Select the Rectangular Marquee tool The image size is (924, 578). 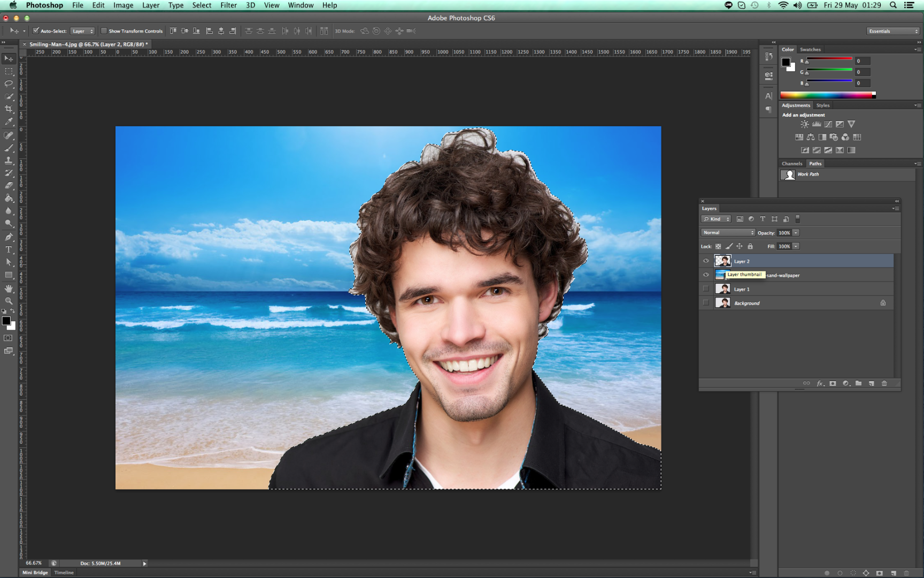9,71
